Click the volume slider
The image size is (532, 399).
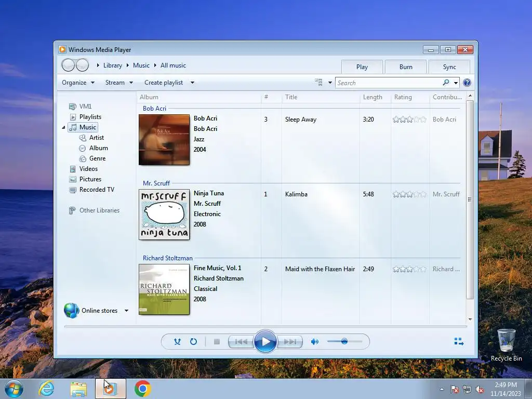(x=344, y=342)
